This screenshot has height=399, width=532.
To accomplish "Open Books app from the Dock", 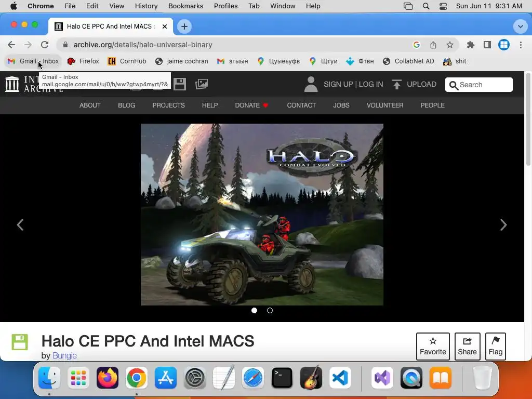I will (x=441, y=378).
